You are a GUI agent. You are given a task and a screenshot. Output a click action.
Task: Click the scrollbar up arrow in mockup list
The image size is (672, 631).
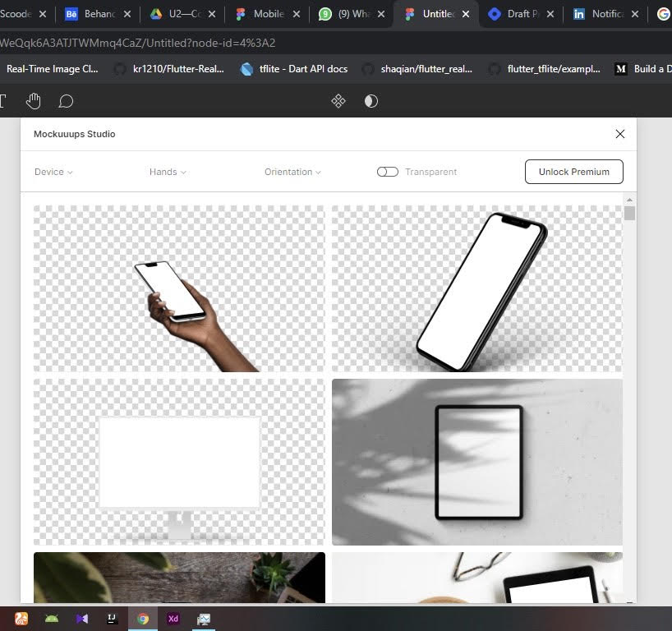(x=629, y=200)
